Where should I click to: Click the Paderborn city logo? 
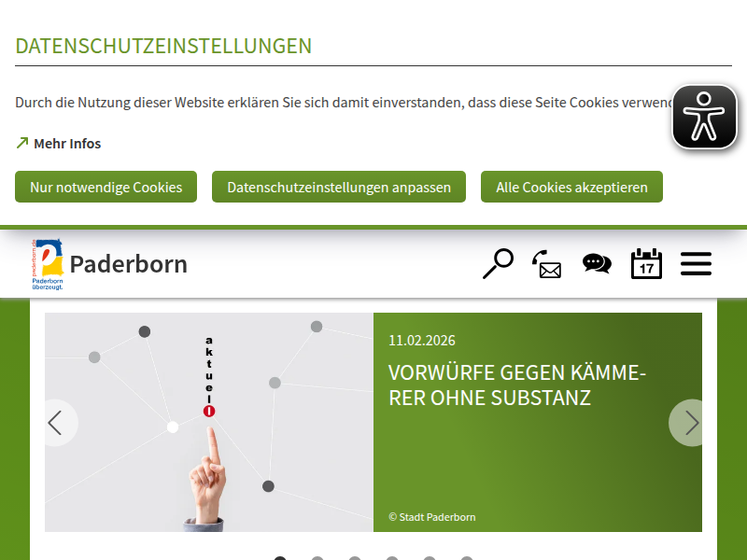(48, 264)
